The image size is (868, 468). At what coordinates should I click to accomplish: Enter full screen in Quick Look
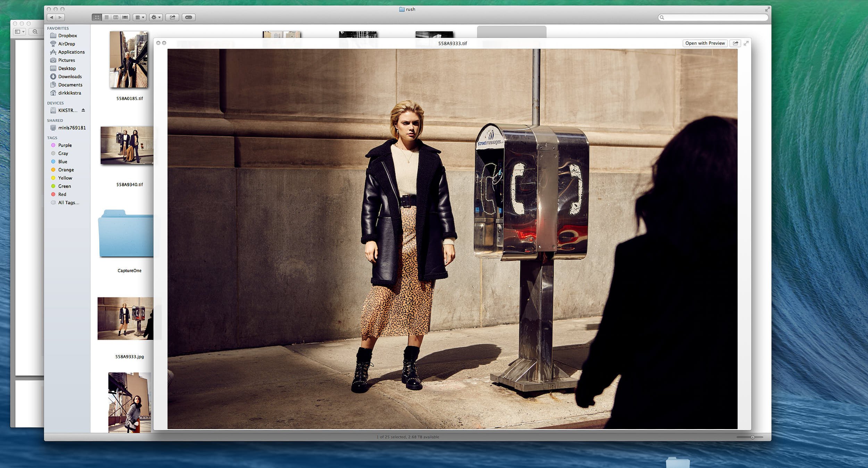746,43
